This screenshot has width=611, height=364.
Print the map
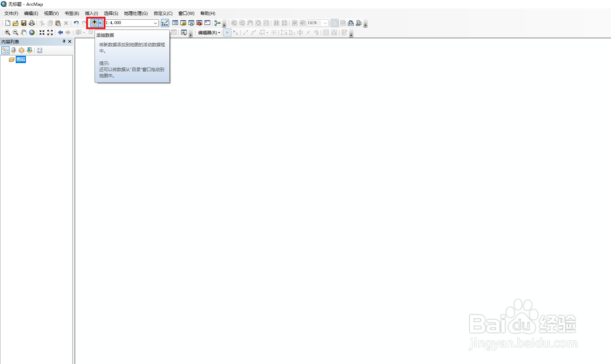[x=31, y=23]
